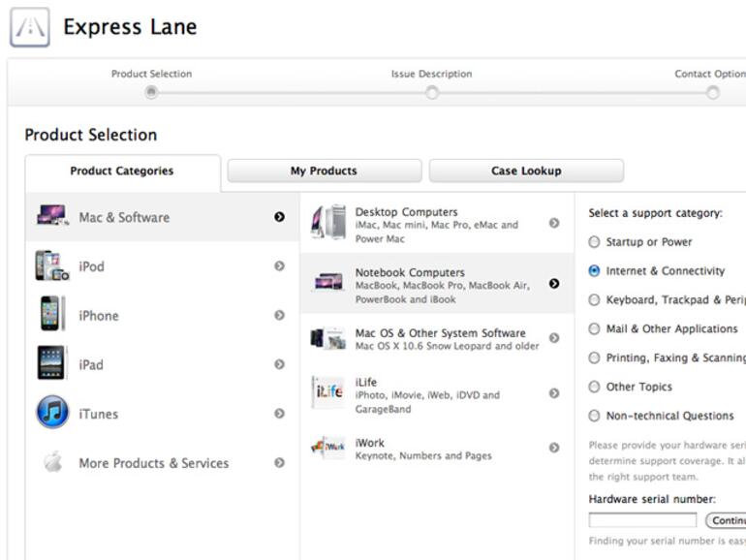This screenshot has width=746, height=560.
Task: Click the iPhone device icon
Action: [x=51, y=315]
